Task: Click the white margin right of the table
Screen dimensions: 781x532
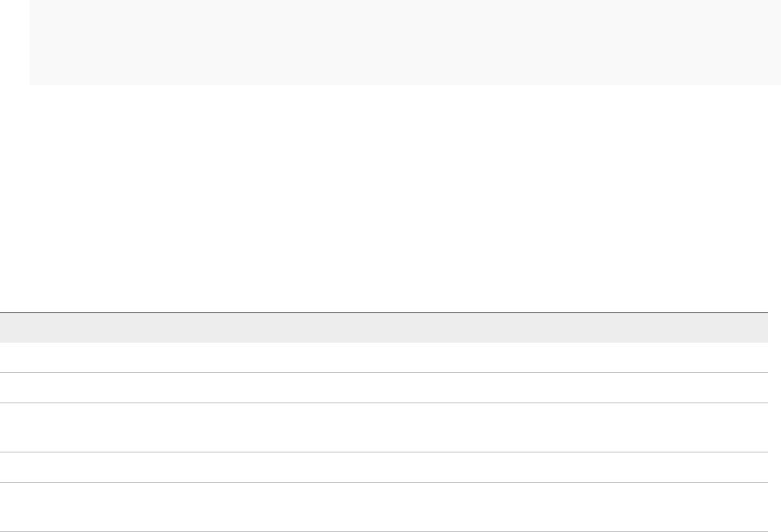Action: point(774,410)
